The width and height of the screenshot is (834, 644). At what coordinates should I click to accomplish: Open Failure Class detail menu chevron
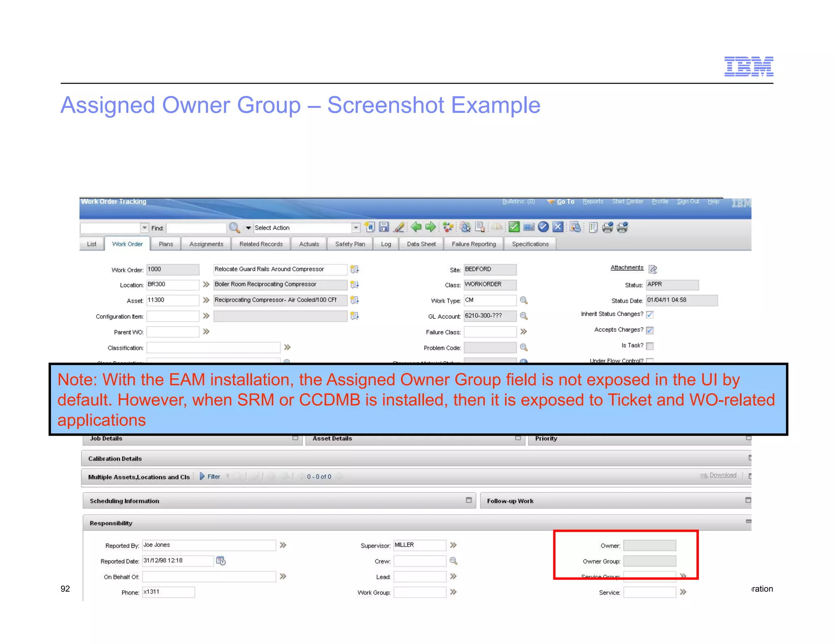pos(524,332)
